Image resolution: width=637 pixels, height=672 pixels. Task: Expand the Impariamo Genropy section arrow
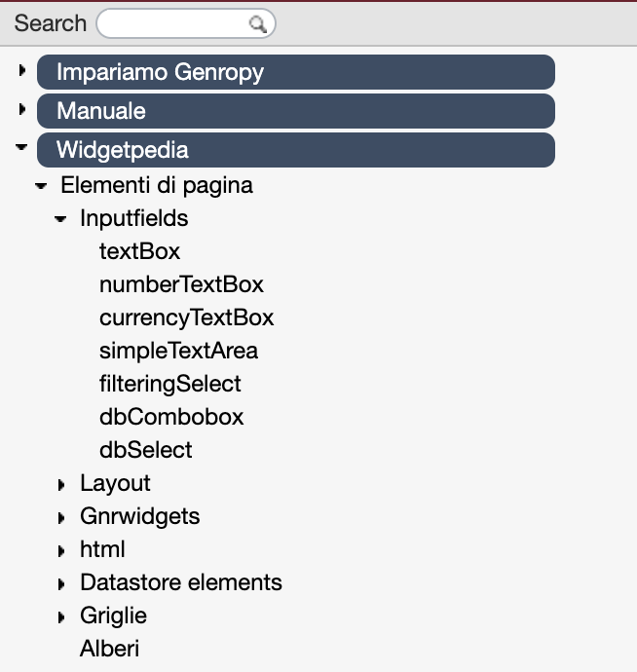[22, 70]
